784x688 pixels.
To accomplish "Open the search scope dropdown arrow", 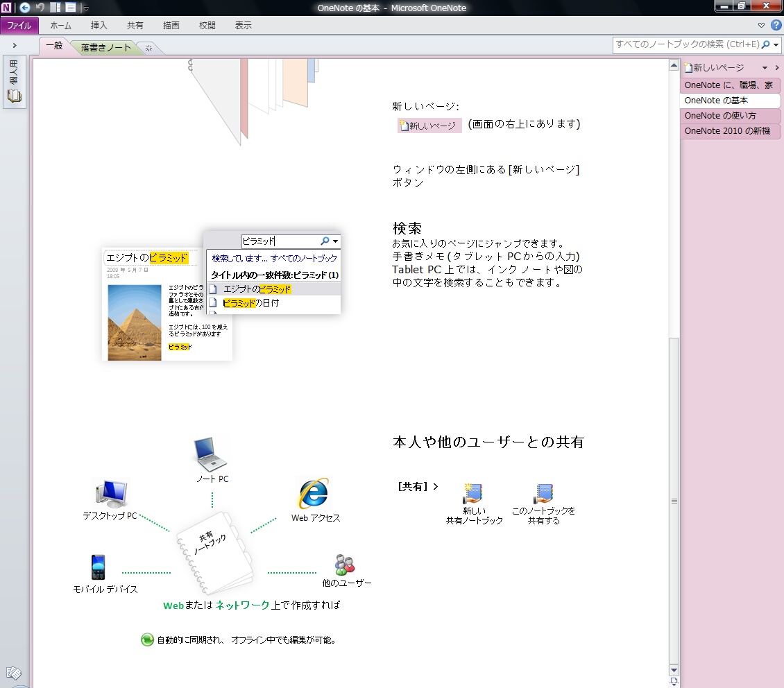I will (776, 45).
